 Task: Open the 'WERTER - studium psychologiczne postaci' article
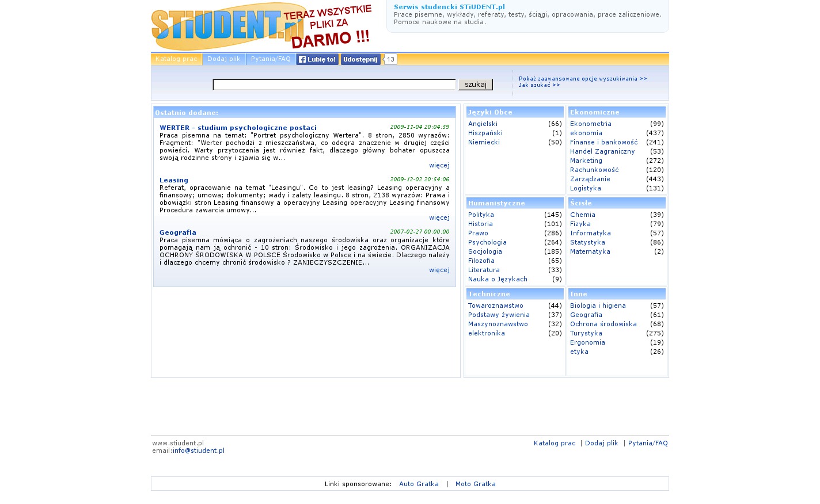(238, 128)
